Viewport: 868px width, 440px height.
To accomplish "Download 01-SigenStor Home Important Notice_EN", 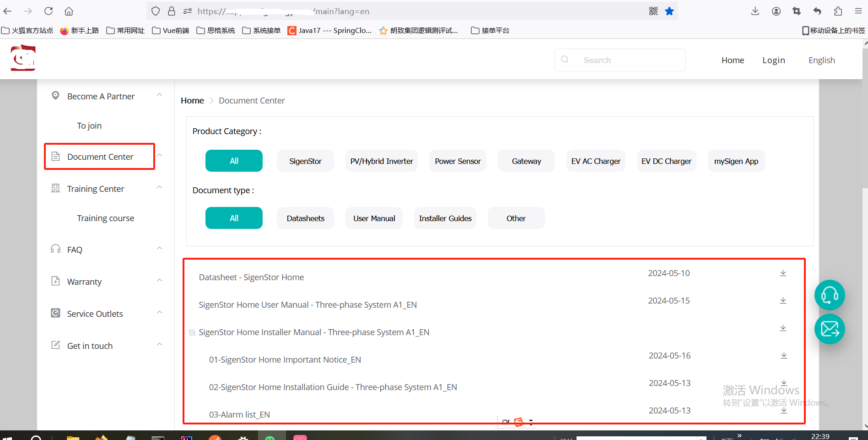I will (x=784, y=355).
